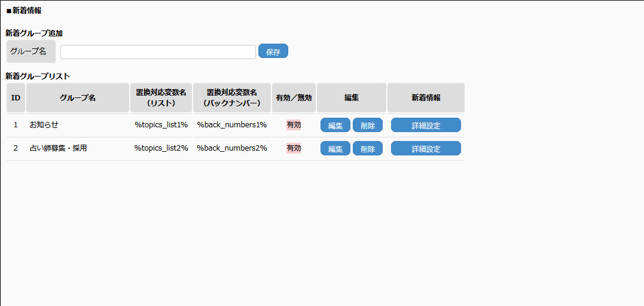Click the お知らせ group name cell
This screenshot has width=644, height=306.
click(44, 125)
